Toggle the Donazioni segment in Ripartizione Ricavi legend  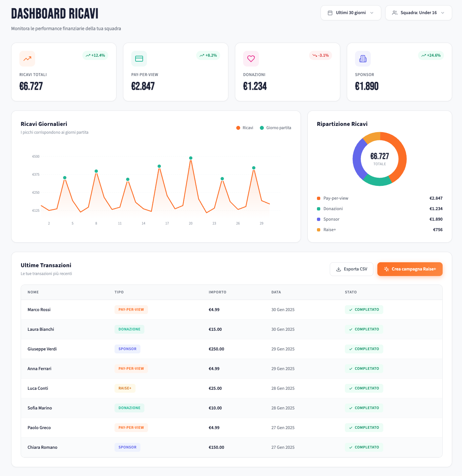click(x=333, y=208)
